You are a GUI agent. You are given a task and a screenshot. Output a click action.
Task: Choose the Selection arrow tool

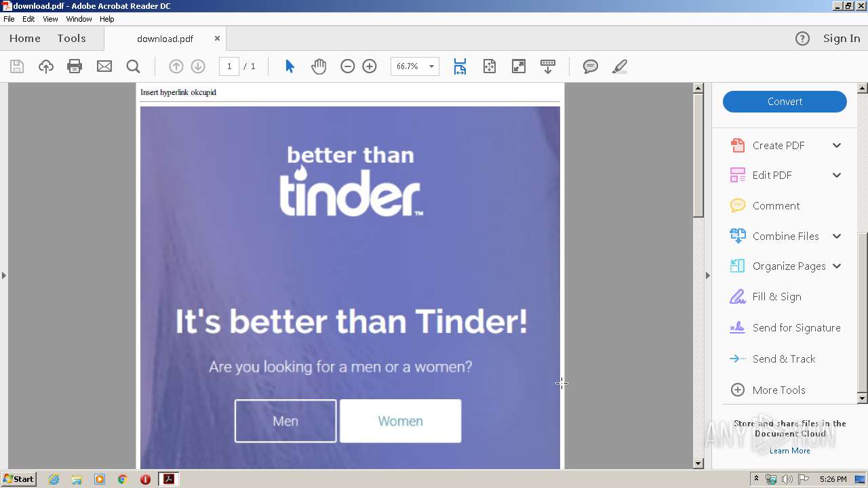(290, 66)
